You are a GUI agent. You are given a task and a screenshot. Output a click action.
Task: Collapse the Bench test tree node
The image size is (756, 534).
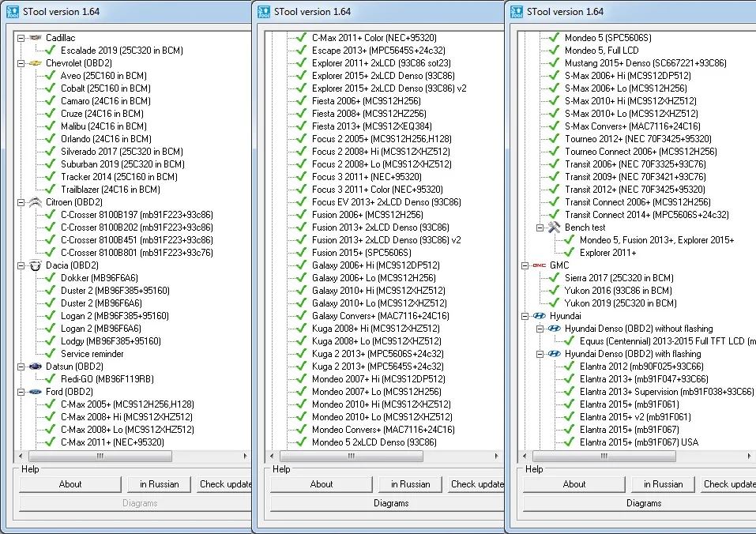(x=540, y=228)
